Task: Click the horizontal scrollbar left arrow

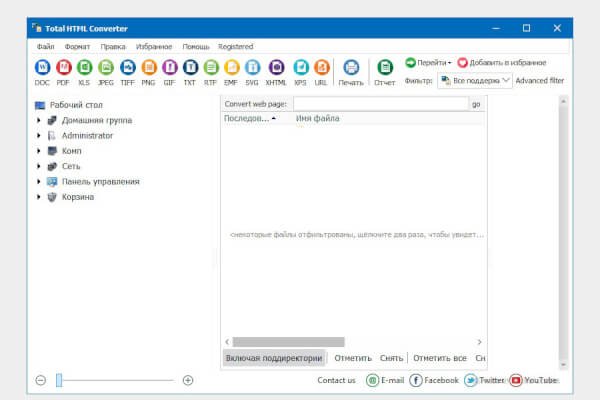Action: (x=227, y=341)
